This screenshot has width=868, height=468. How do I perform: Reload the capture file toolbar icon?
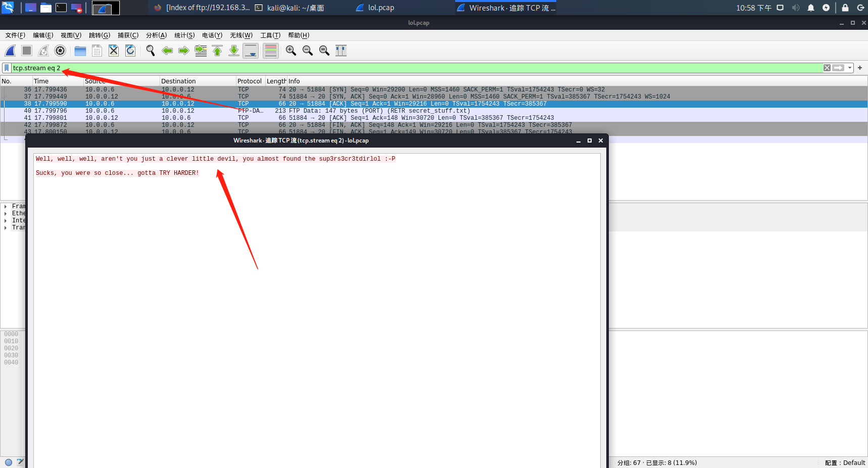[130, 51]
